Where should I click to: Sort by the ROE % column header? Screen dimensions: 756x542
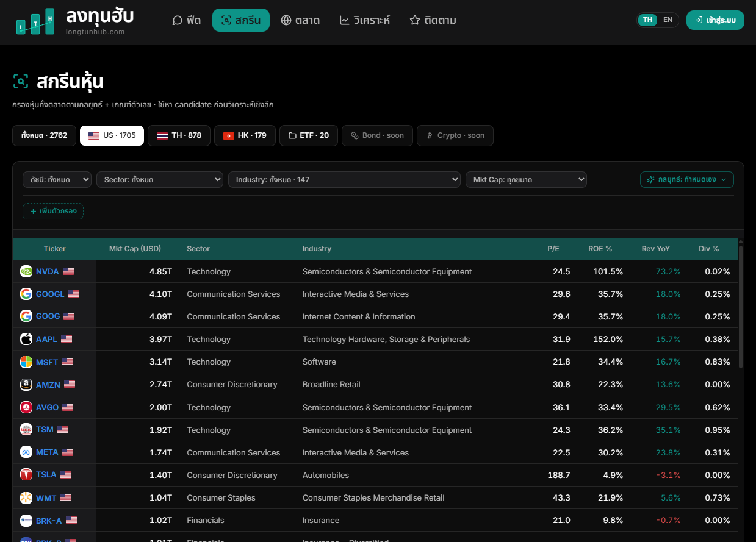(x=600, y=249)
